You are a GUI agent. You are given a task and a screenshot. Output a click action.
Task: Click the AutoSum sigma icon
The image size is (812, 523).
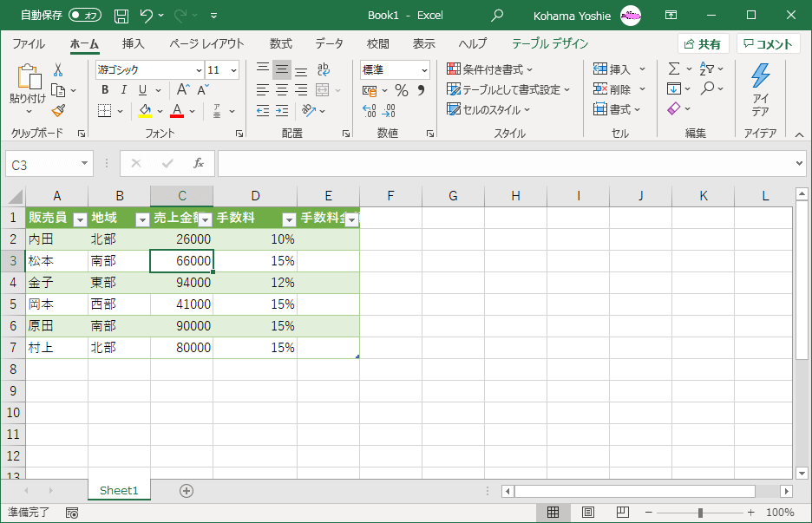(x=674, y=69)
